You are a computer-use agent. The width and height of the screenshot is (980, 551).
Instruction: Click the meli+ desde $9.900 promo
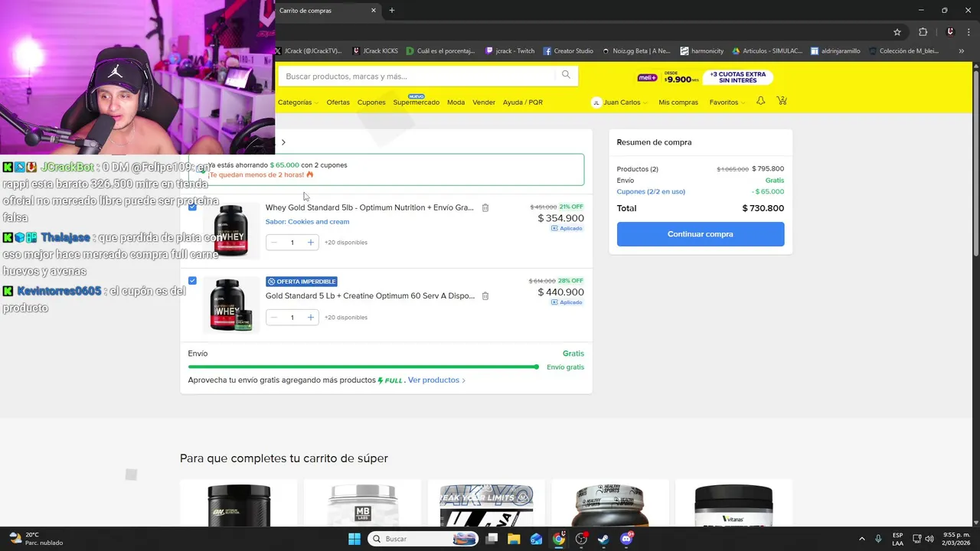[668, 77]
